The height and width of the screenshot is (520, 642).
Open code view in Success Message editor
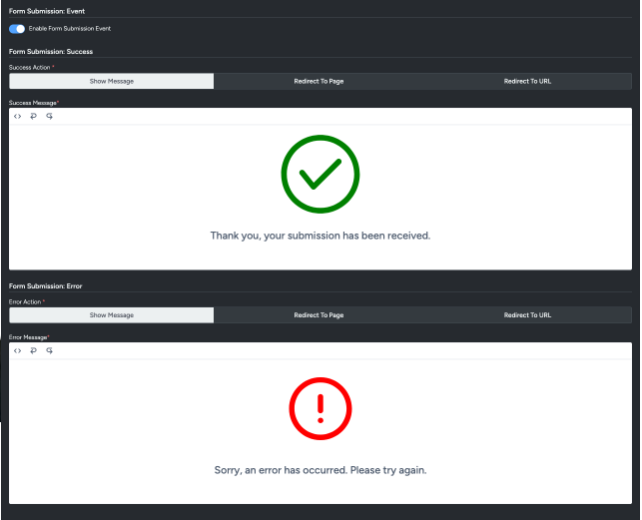pyautogui.click(x=17, y=117)
